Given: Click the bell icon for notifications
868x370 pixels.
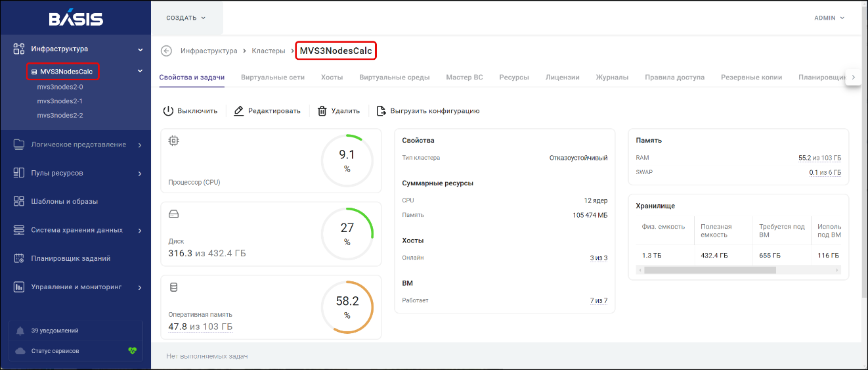Looking at the screenshot, I should pyautogui.click(x=20, y=331).
